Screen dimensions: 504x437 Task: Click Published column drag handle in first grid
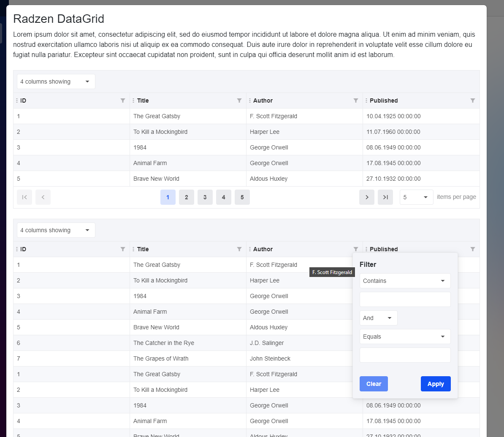pos(366,100)
